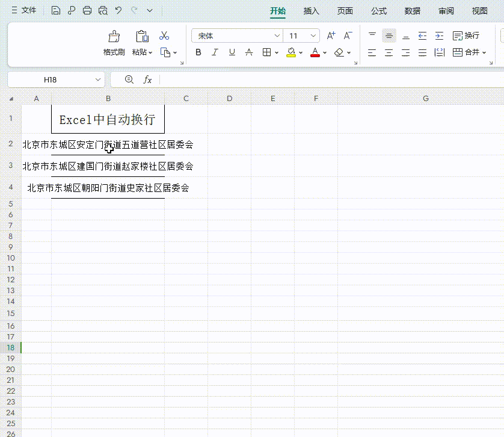This screenshot has height=437, width=504.
Task: Switch to the 公式 tab
Action: click(379, 11)
